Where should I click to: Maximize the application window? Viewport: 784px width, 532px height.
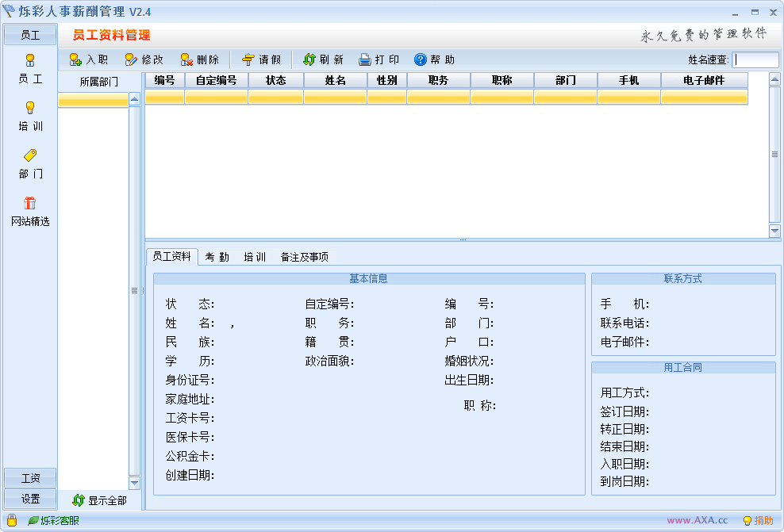(x=755, y=12)
